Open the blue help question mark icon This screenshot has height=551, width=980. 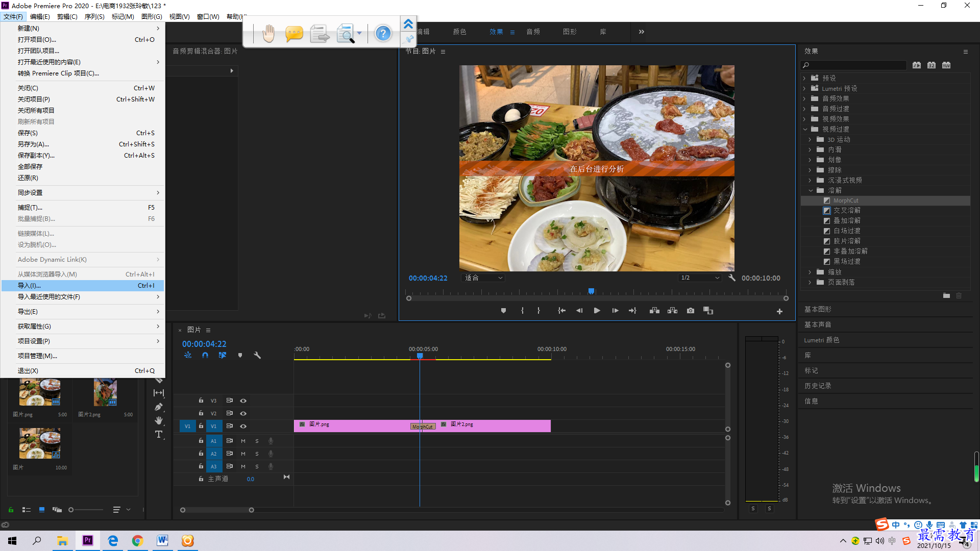point(383,34)
